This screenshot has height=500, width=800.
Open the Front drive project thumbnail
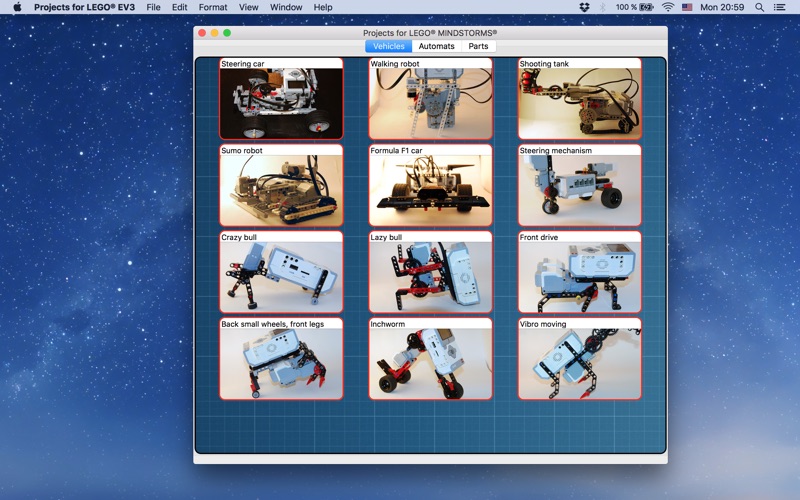pyautogui.click(x=580, y=272)
